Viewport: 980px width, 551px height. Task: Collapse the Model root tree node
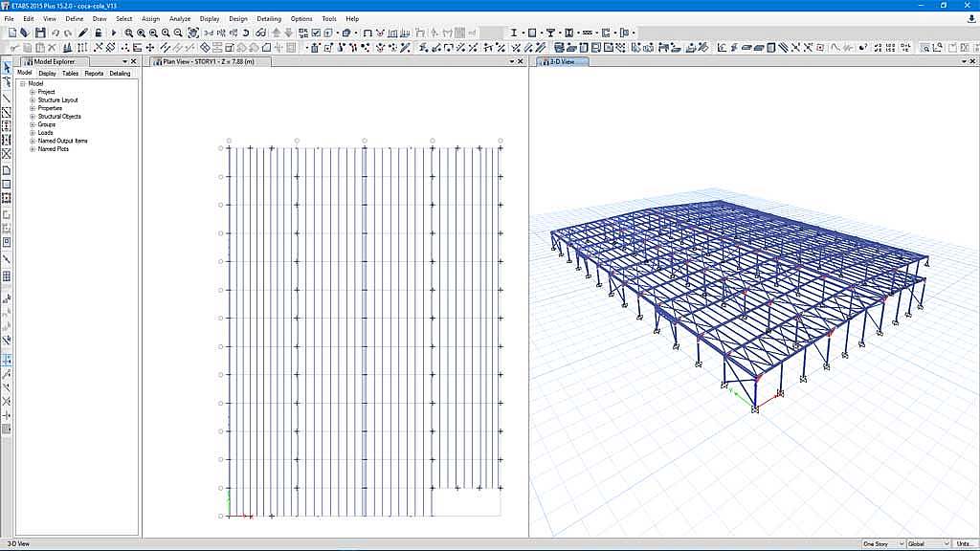click(23, 83)
